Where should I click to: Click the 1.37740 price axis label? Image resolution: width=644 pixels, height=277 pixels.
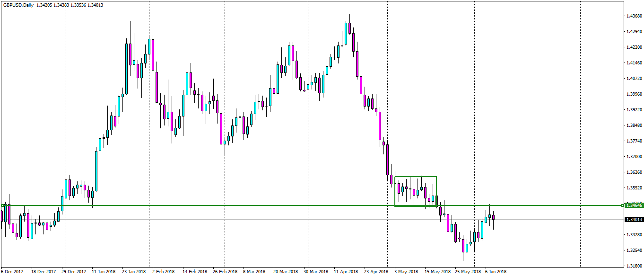pos(634,141)
